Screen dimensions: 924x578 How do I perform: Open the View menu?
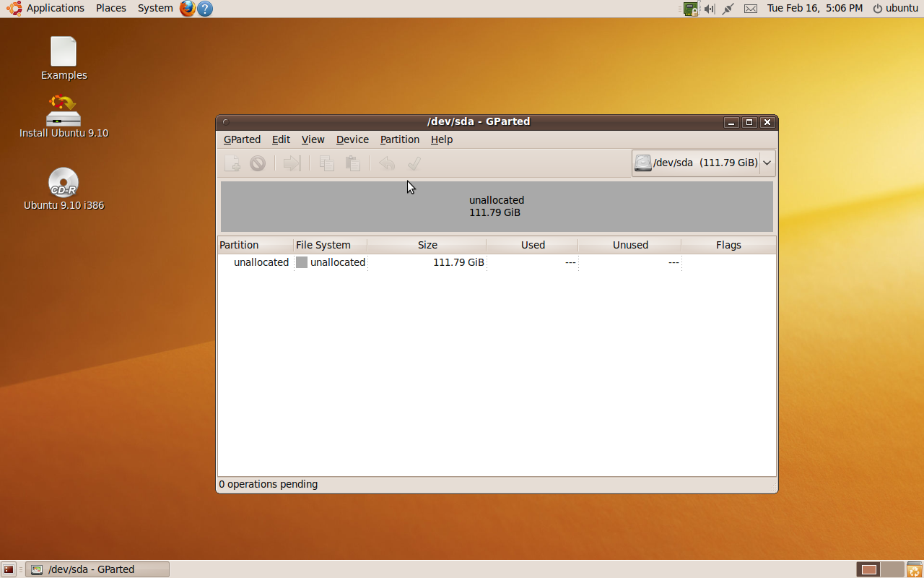(313, 139)
